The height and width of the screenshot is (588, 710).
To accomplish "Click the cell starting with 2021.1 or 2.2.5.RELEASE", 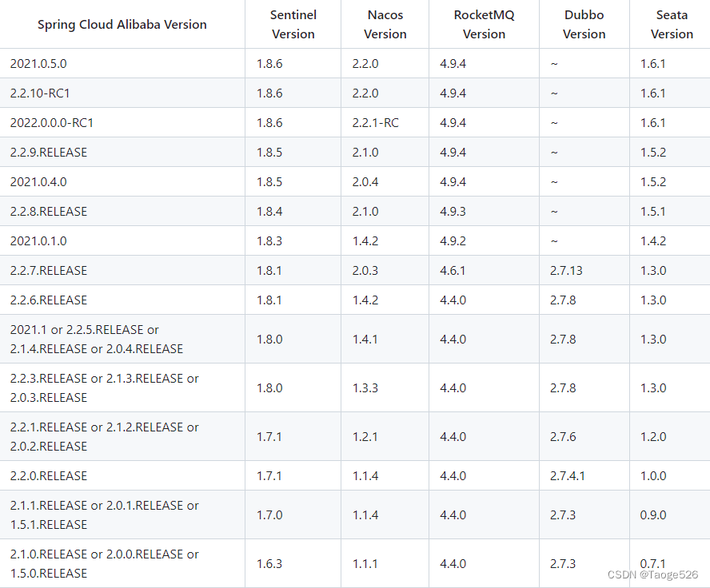I will click(97, 340).
